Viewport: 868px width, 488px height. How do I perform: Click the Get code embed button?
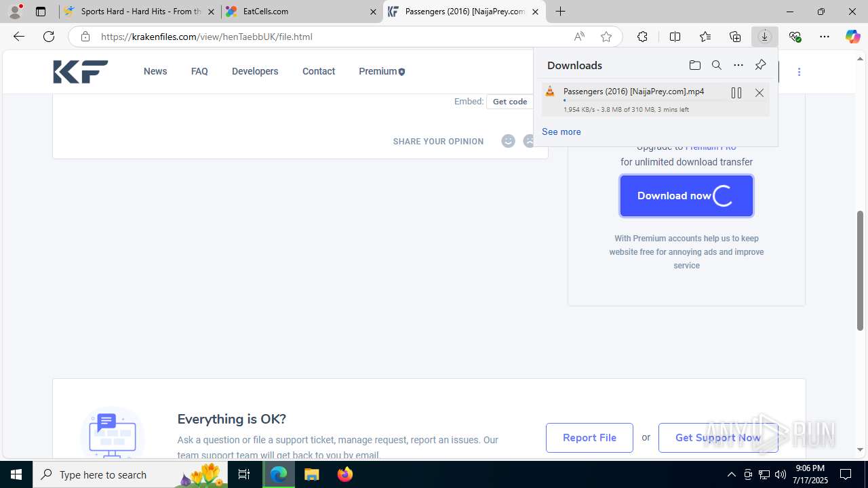coord(510,102)
